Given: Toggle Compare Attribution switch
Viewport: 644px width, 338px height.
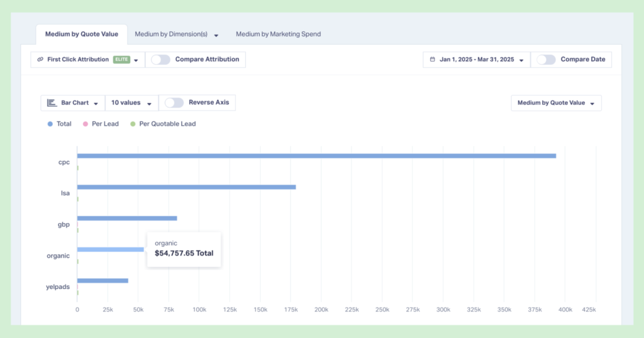Looking at the screenshot, I should pos(160,60).
